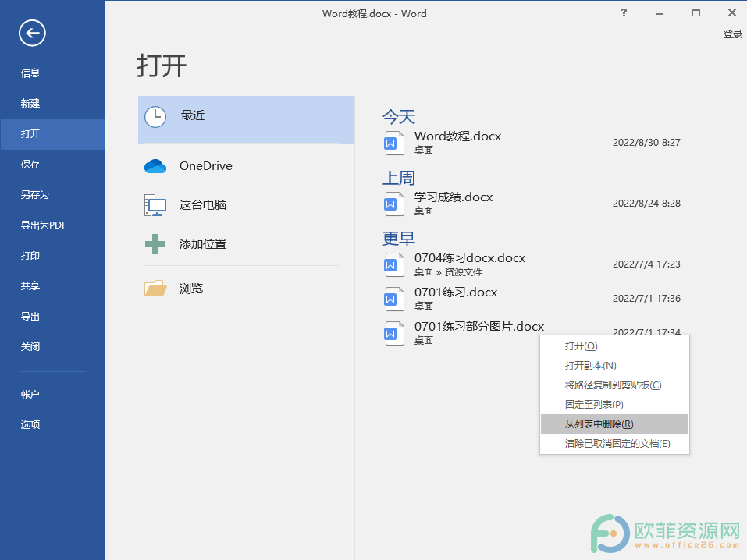
Task: Choose 打开(O) from the context menu
Action: pos(614,346)
